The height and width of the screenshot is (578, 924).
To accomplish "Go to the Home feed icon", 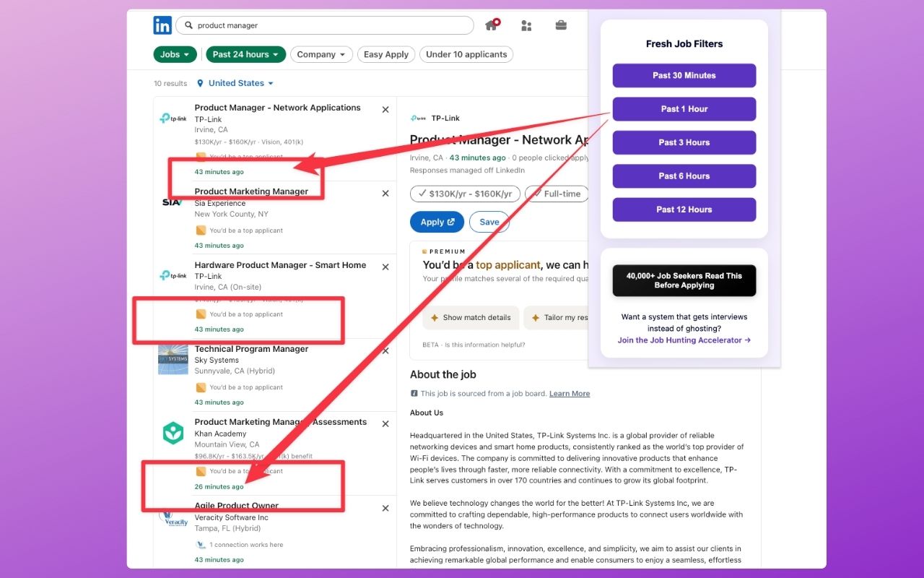I will (492, 25).
